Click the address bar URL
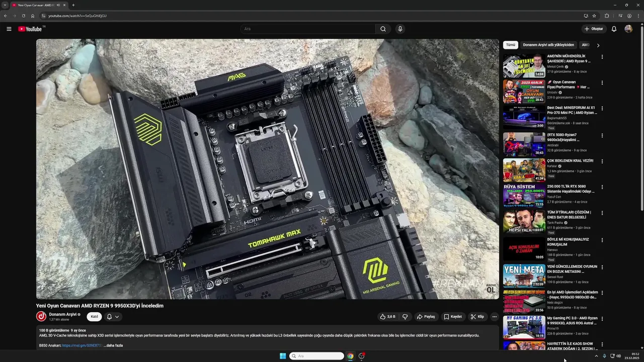Image resolution: width=644 pixels, height=362 pixels. tap(77, 16)
